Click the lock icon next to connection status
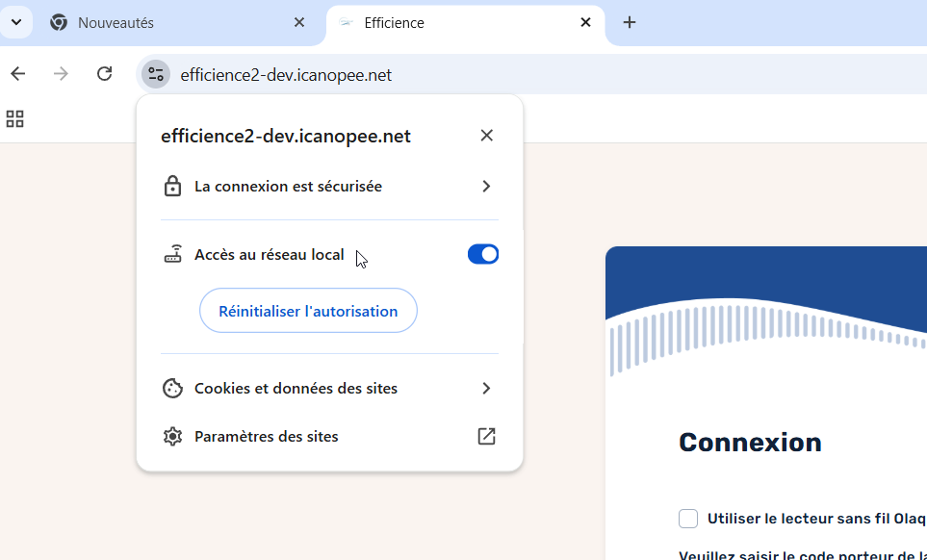927x560 pixels. point(172,186)
